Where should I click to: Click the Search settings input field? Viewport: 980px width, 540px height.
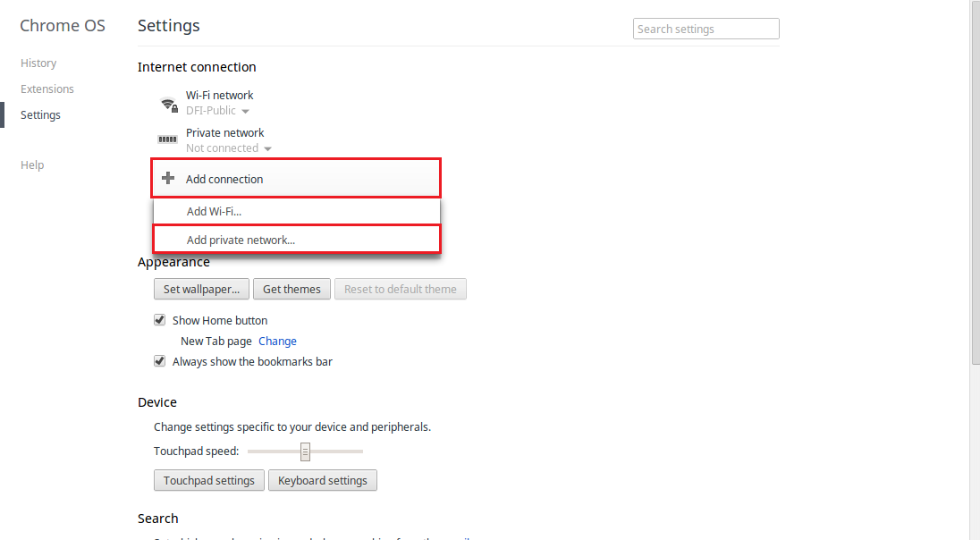coord(705,29)
